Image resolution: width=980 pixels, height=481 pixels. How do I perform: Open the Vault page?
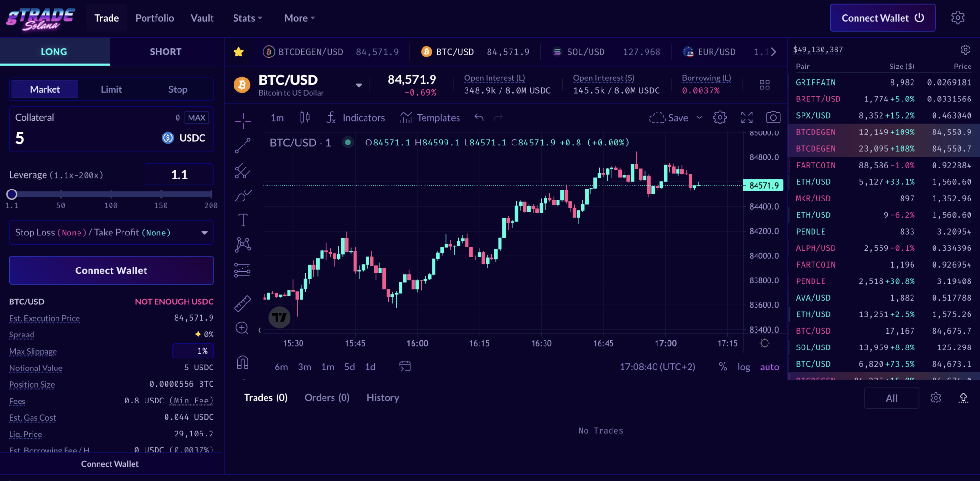pyautogui.click(x=202, y=18)
